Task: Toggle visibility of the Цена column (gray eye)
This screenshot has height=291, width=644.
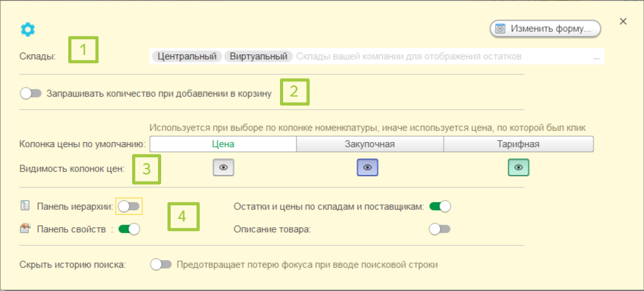Action: (224, 167)
